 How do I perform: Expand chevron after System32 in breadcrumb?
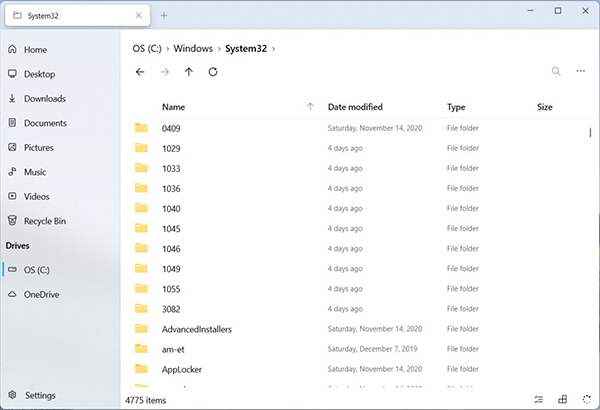274,47
